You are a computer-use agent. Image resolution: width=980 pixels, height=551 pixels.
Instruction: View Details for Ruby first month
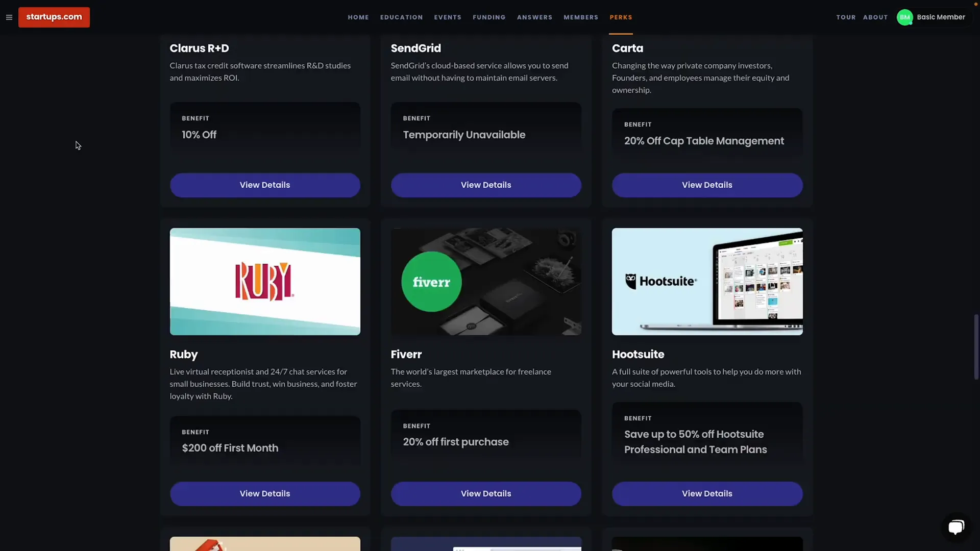coord(264,493)
